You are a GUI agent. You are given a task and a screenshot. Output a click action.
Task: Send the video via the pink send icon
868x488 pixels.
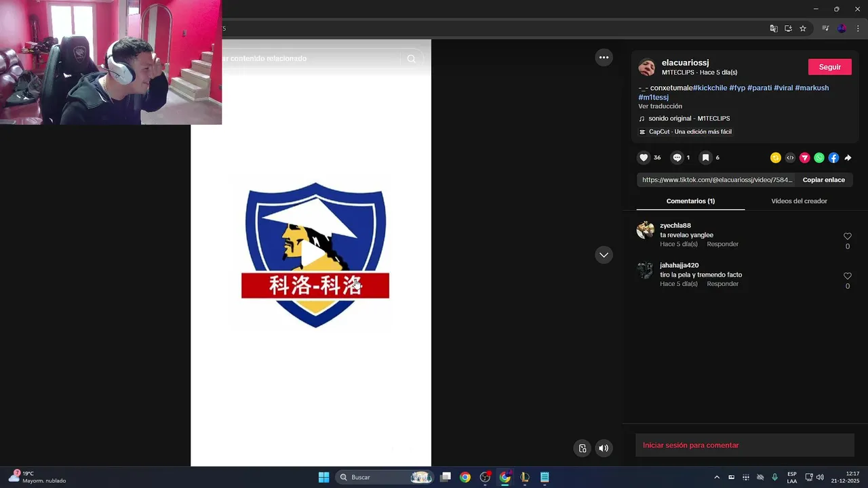805,158
